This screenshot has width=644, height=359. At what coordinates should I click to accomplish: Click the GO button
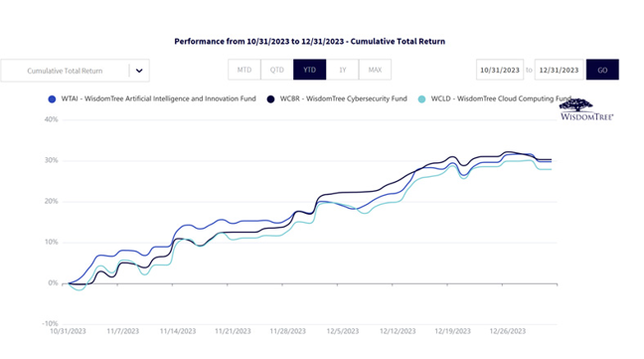coord(602,70)
